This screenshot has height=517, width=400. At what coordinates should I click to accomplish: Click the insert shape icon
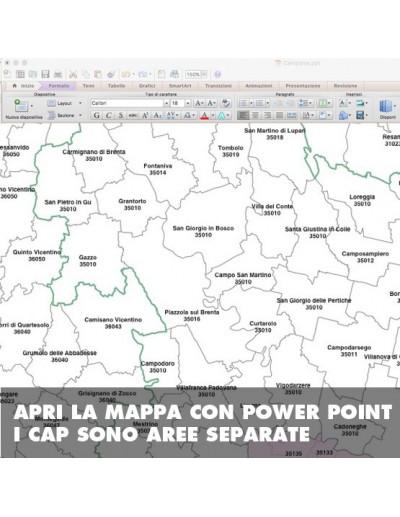(x=343, y=115)
